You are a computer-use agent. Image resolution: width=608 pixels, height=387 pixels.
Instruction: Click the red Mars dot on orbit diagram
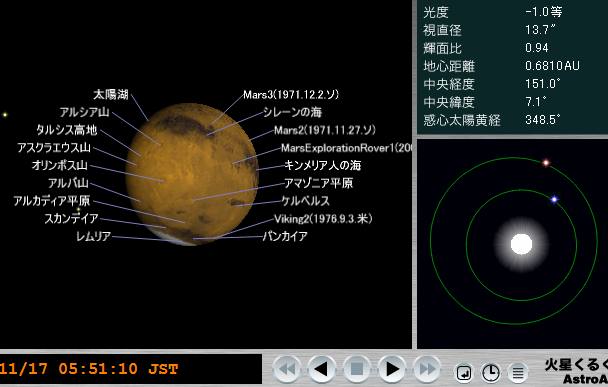(x=546, y=163)
